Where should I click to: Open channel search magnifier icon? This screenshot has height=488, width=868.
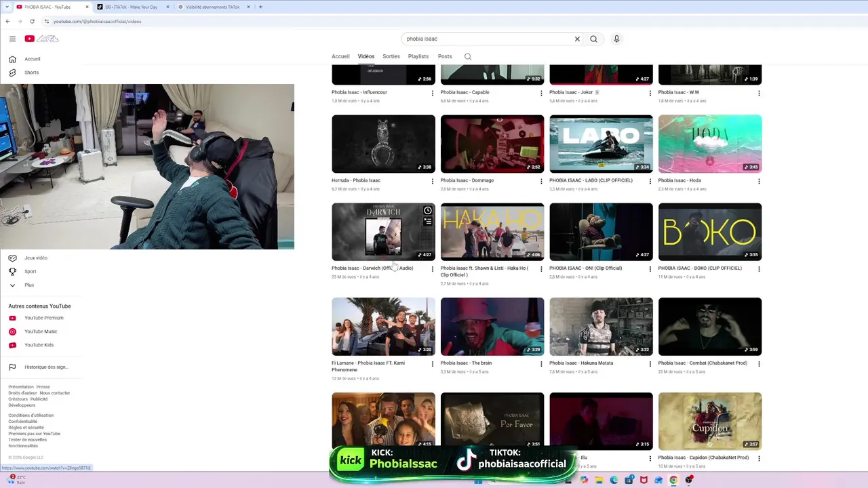click(467, 56)
